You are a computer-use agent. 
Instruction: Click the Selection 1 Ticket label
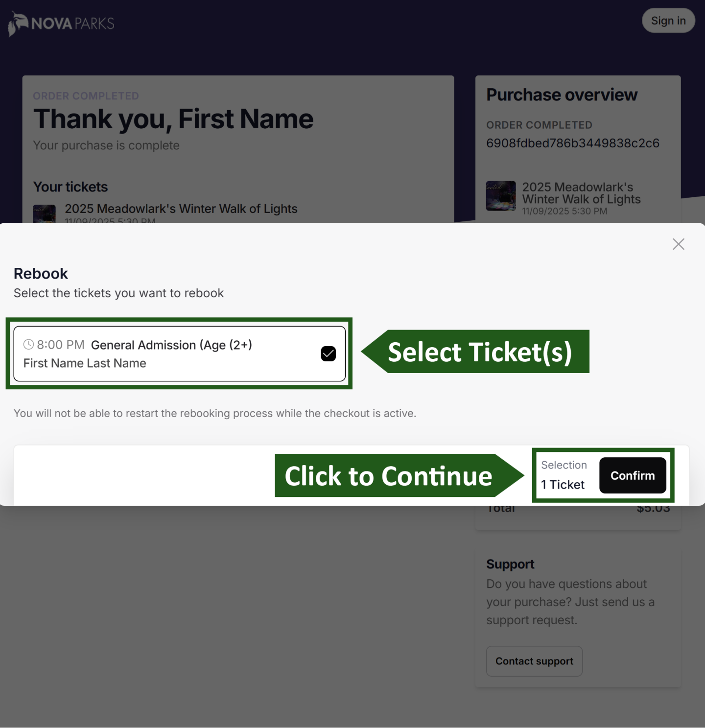pyautogui.click(x=564, y=475)
